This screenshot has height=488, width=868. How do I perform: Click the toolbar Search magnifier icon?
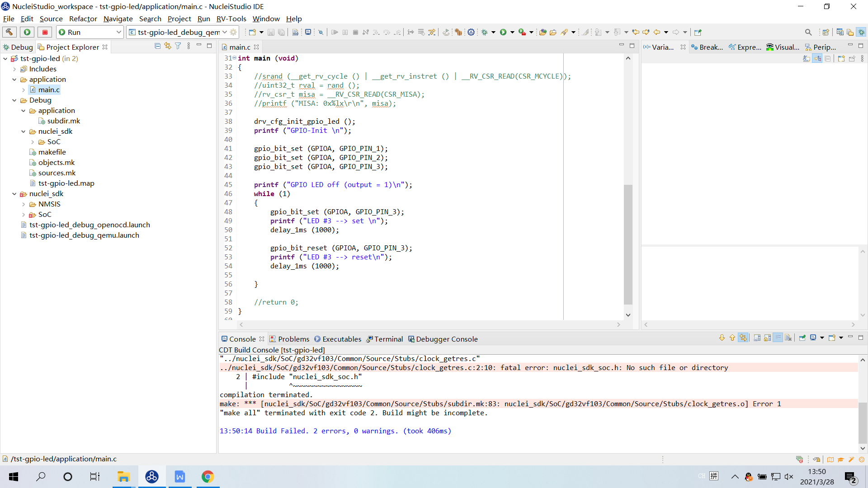point(808,32)
